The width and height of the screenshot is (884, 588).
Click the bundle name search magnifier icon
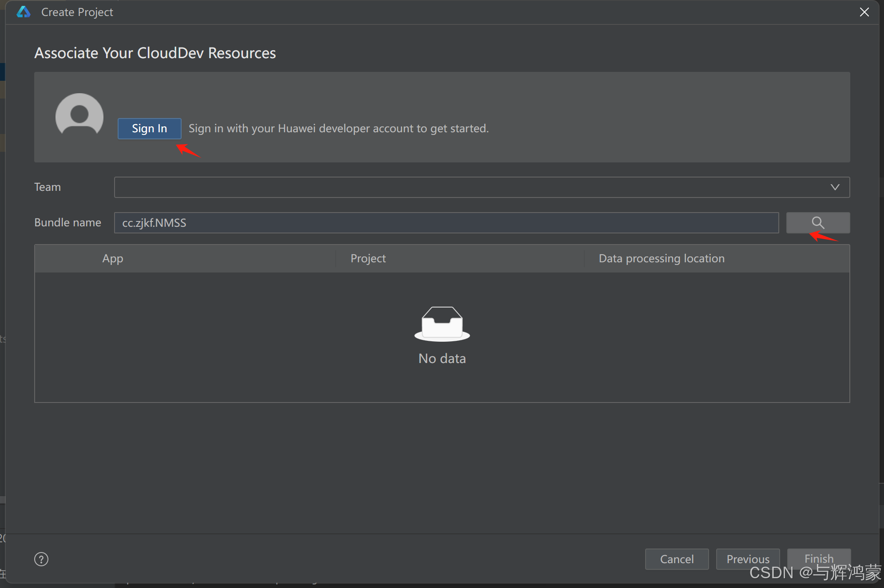818,223
